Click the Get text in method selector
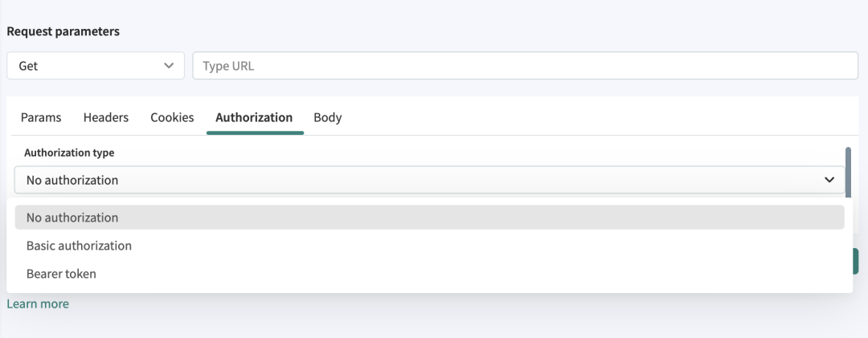Image resolution: width=868 pixels, height=338 pixels. coord(28,66)
